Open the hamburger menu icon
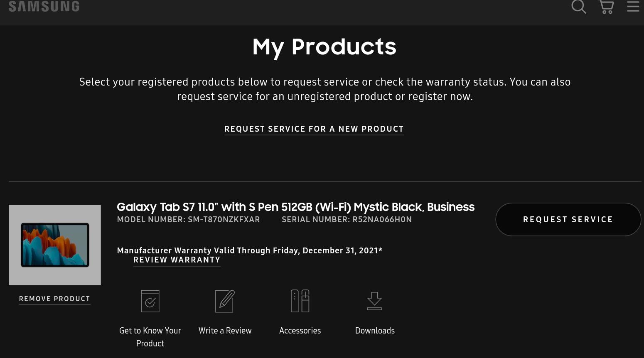 click(633, 6)
